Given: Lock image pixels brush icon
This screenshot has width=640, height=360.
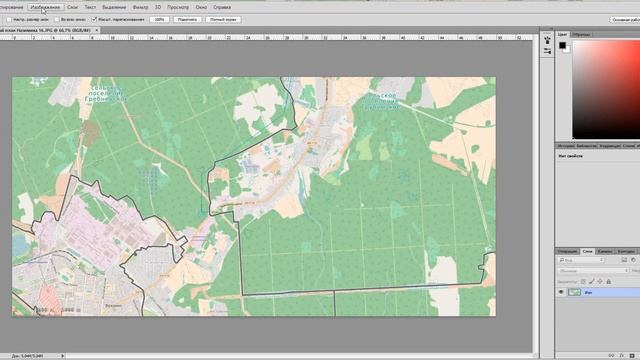Looking at the screenshot, I should pyautogui.click(x=592, y=282).
